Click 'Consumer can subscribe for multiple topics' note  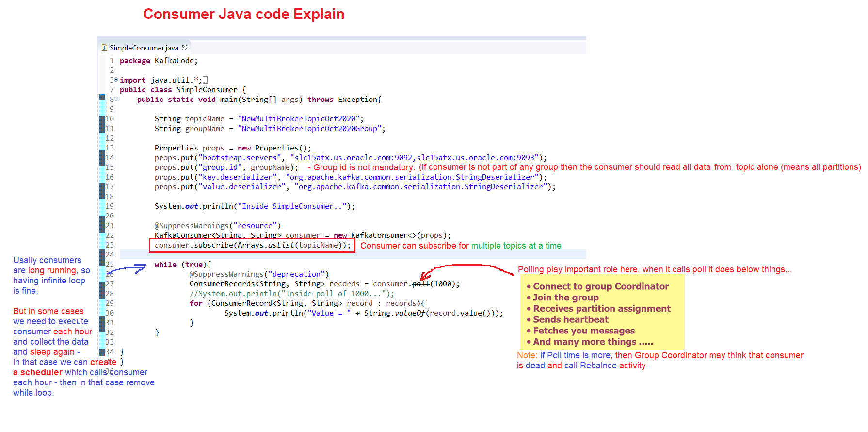coord(461,246)
